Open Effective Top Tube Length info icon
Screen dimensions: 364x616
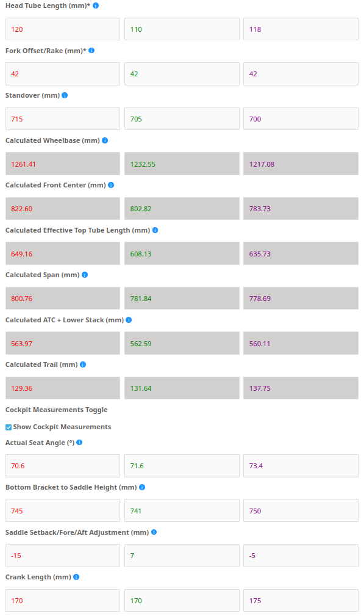155,230
